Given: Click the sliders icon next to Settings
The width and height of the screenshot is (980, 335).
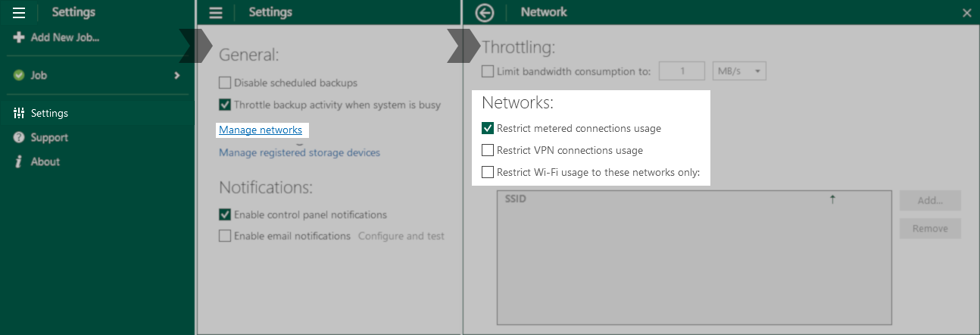Looking at the screenshot, I should point(19,113).
